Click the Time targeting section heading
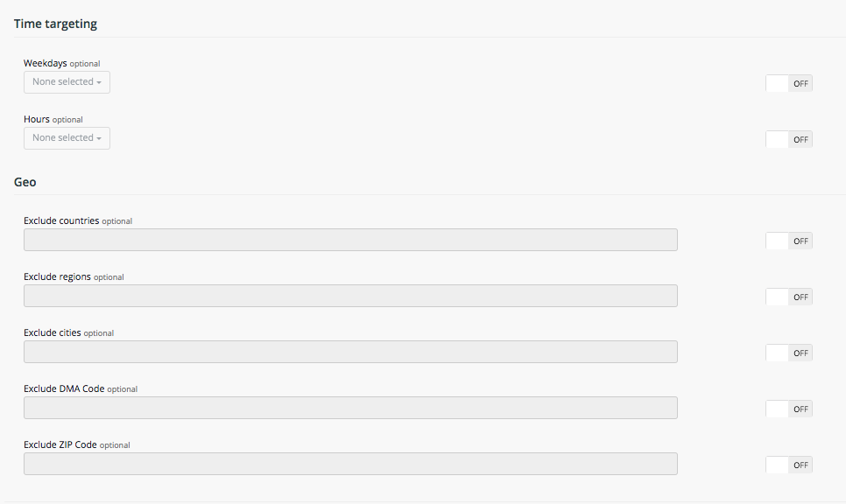Viewport: 846px width, 504px height. pyautogui.click(x=55, y=24)
